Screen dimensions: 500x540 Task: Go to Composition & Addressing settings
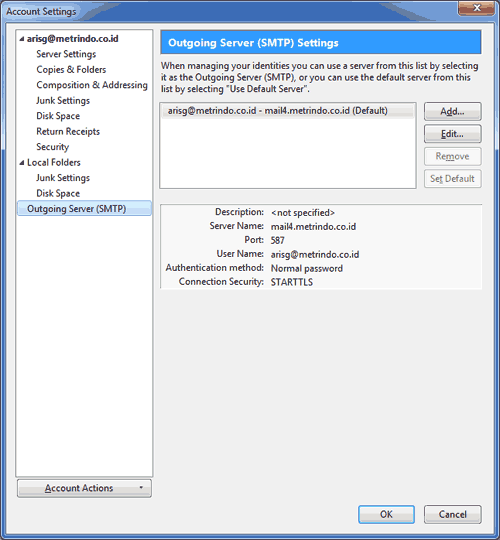tap(92, 85)
